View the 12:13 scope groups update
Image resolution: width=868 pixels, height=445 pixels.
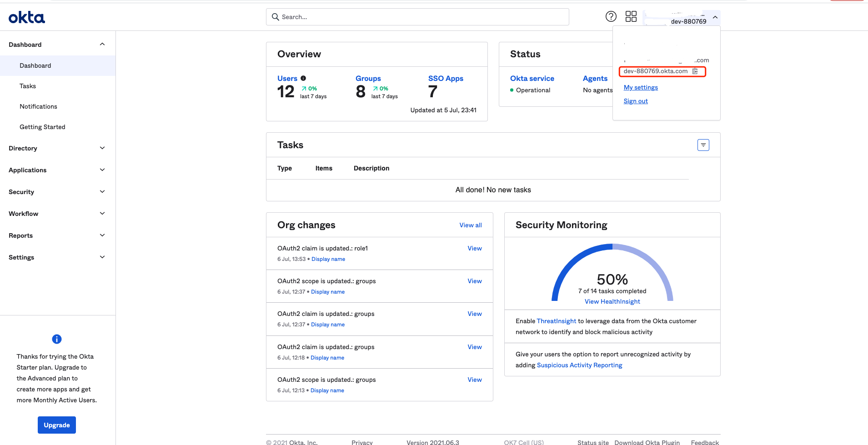pos(475,380)
